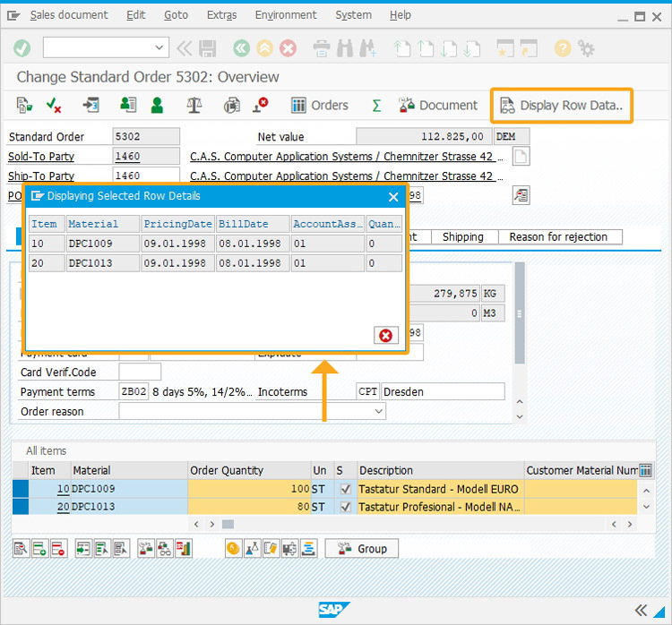This screenshot has height=625, width=672.
Task: Click the green Enter checkmark icon
Action: [x=22, y=48]
